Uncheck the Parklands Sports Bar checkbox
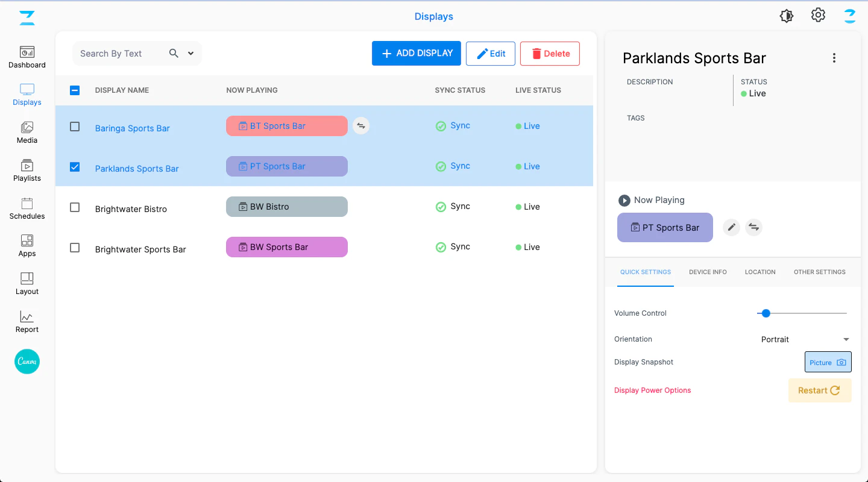The image size is (868, 482). click(x=75, y=167)
